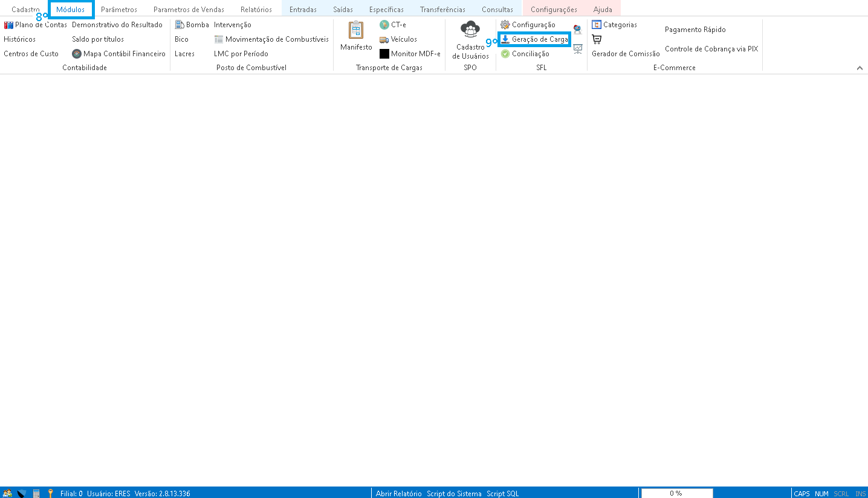This screenshot has width=868, height=498.
Task: Open Lacres item
Action: tap(184, 54)
